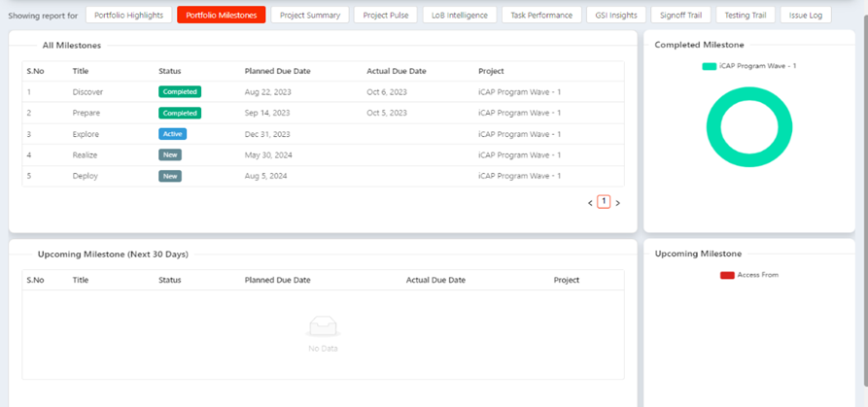This screenshot has width=868, height=407.
Task: Click the No Data inbox icon
Action: 323,326
